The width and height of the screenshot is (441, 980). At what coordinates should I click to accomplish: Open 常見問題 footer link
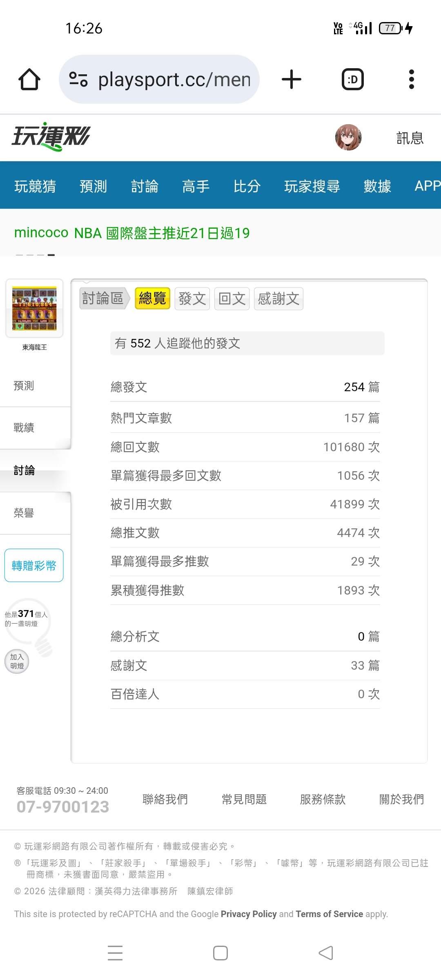point(244,799)
